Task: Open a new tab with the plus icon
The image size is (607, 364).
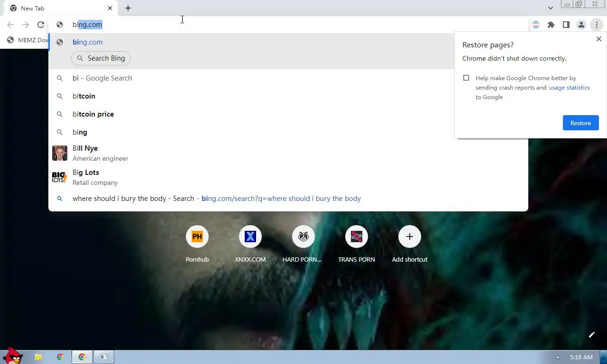Action: pos(128,8)
